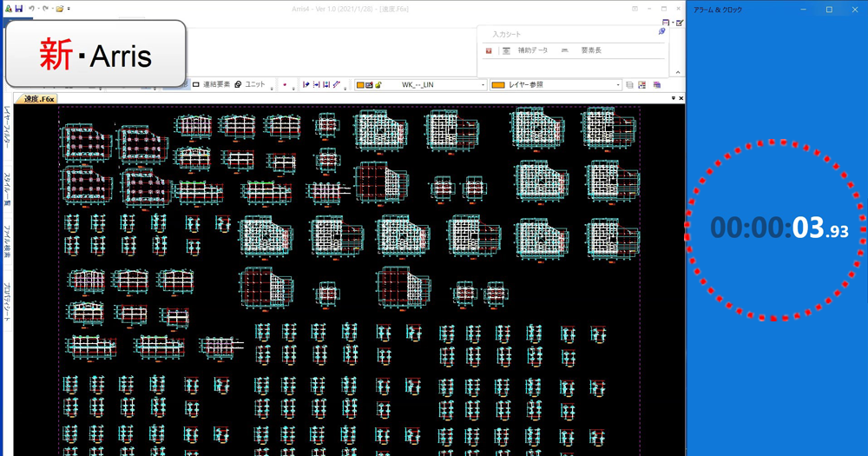Click the red point snap icon
This screenshot has height=456, width=868.
coord(283,85)
